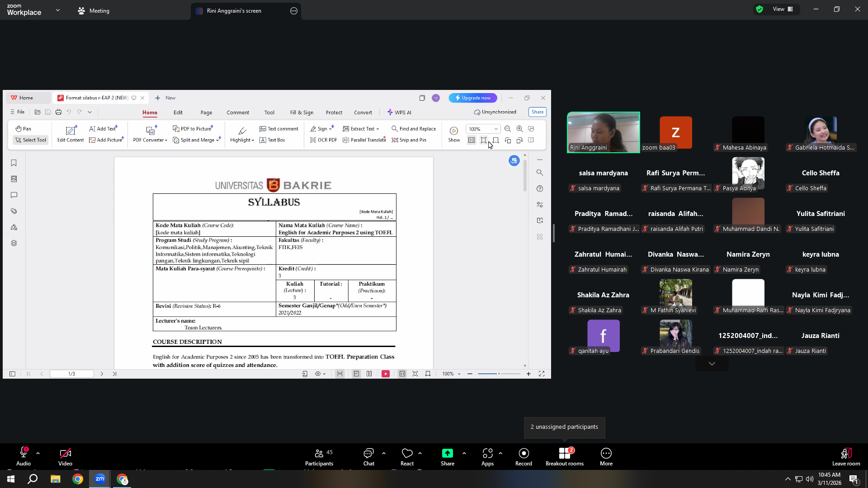Open screen share options next to Rini Anggraini's screen
The image size is (868, 488).
294,11
